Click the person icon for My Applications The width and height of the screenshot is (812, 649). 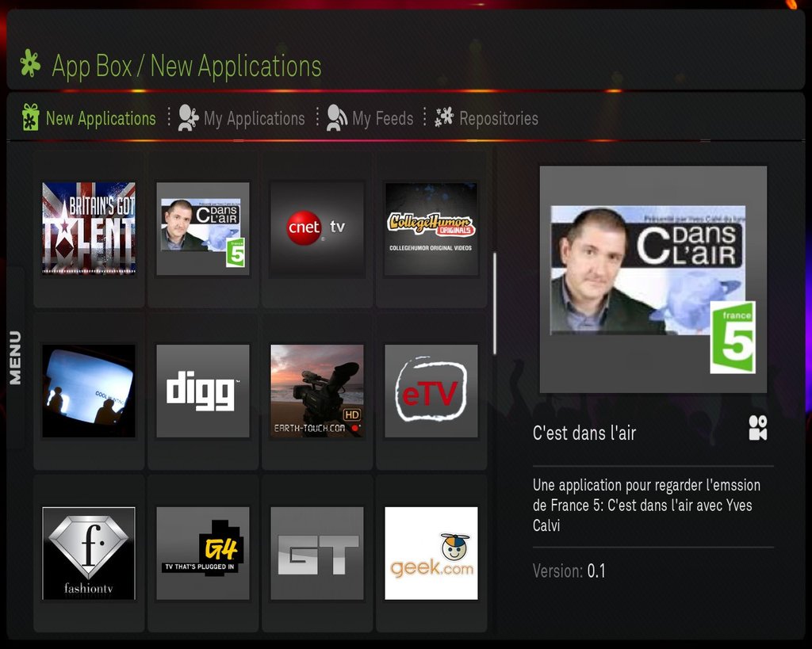tap(188, 117)
